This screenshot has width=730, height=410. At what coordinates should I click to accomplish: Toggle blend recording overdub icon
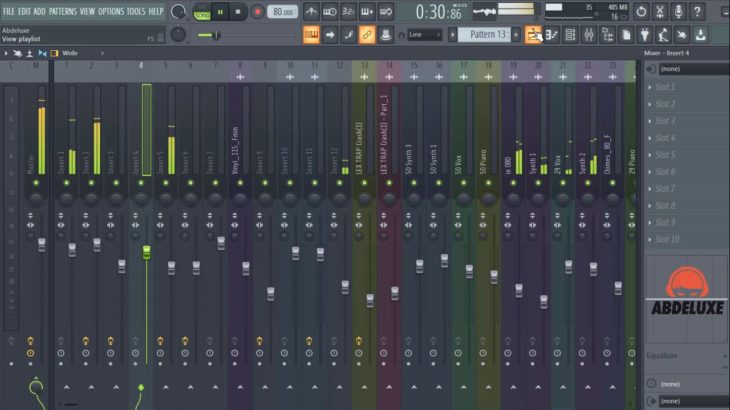(x=367, y=12)
